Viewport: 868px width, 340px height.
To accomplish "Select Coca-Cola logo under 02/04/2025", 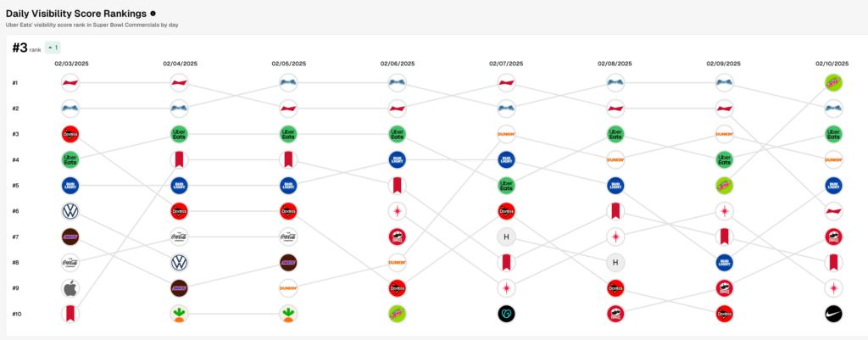I will click(x=179, y=237).
